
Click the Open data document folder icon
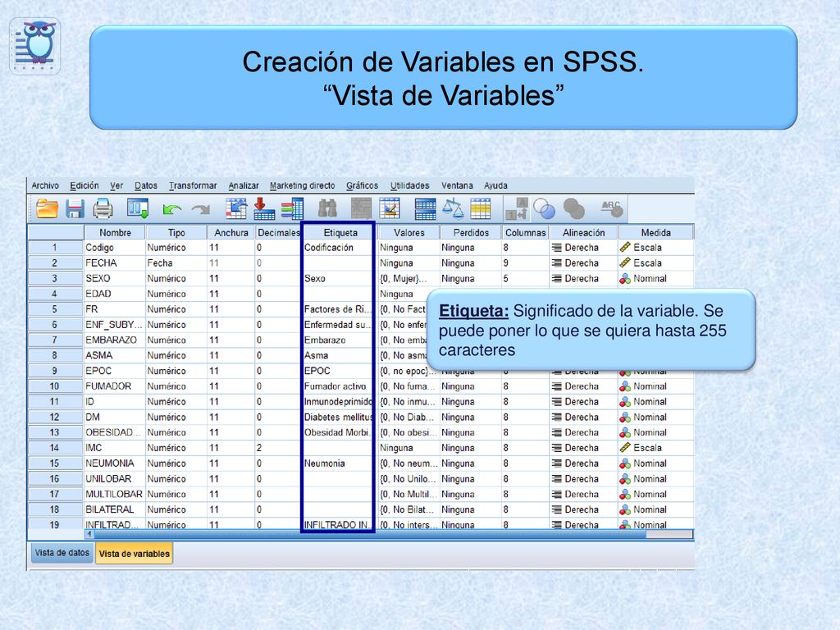[47, 209]
